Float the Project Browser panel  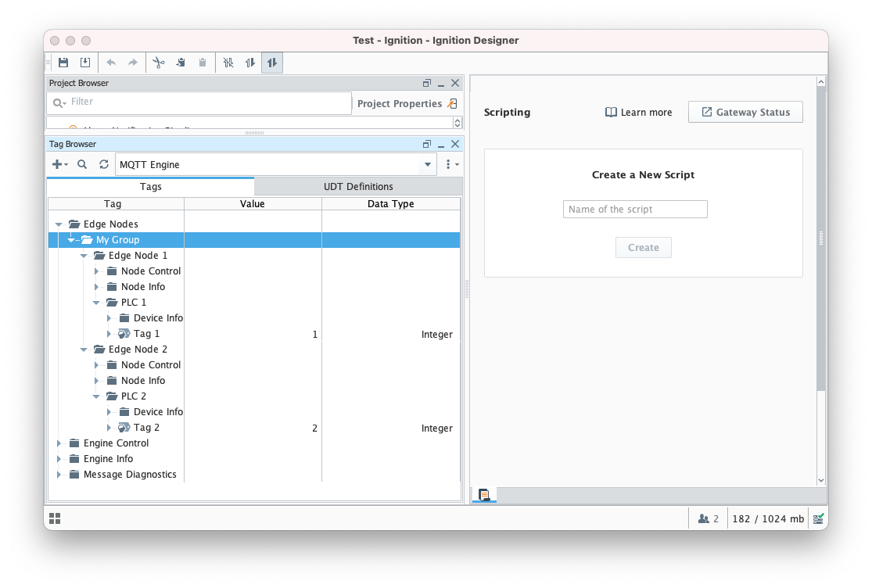click(426, 83)
